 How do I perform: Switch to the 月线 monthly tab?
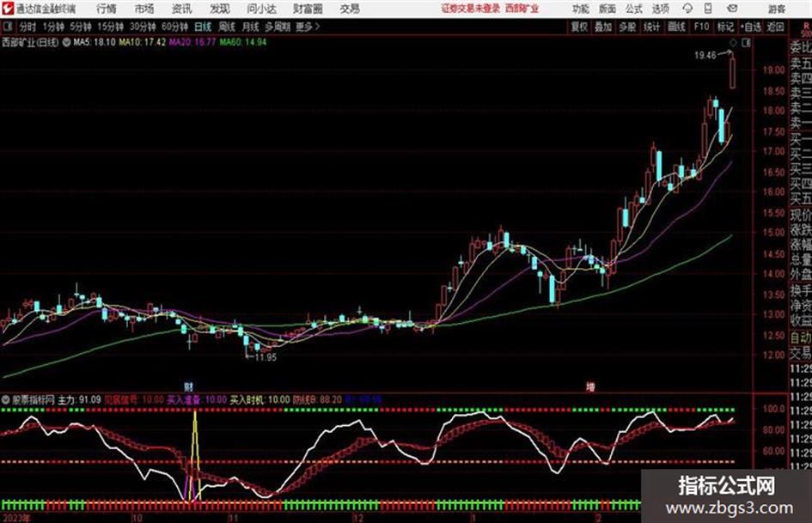click(x=251, y=27)
